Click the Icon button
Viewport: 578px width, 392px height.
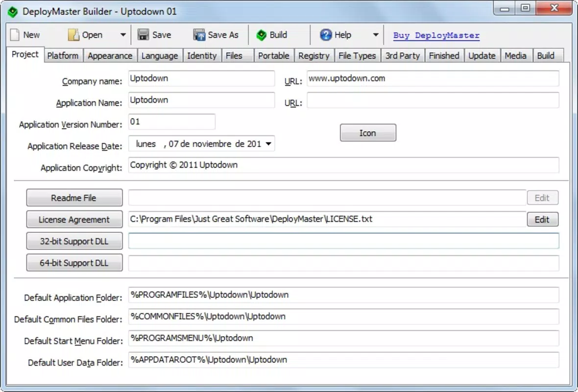coord(368,133)
